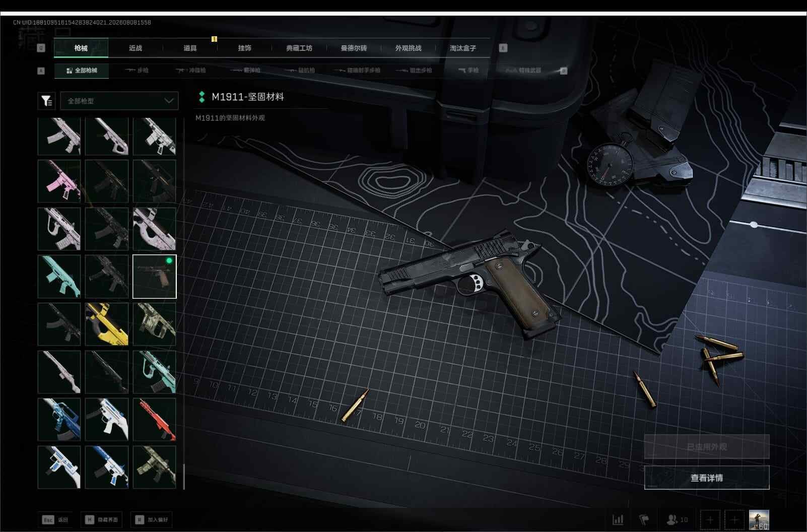Filter skins by 步枪 category
Viewport: 807px width, 532px height.
[x=137, y=71]
